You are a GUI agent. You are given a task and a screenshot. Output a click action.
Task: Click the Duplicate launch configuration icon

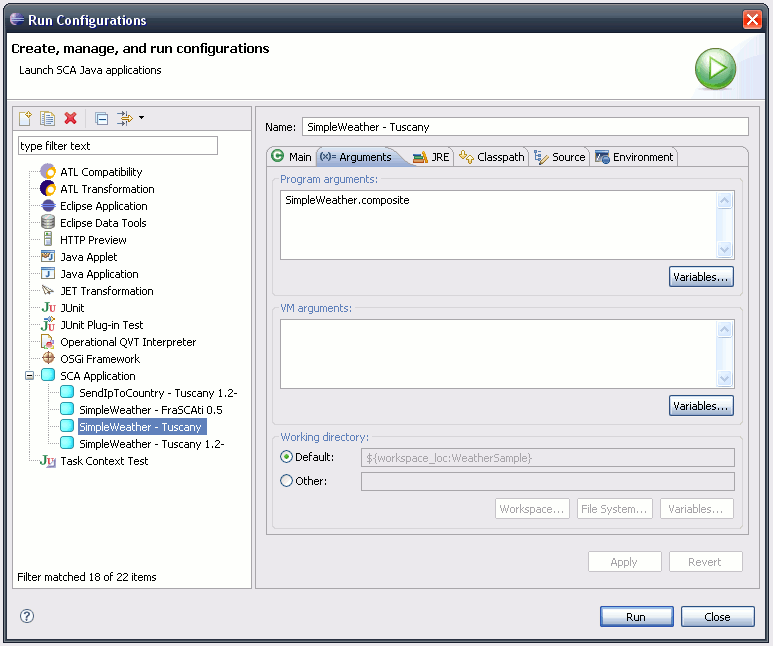point(47,118)
